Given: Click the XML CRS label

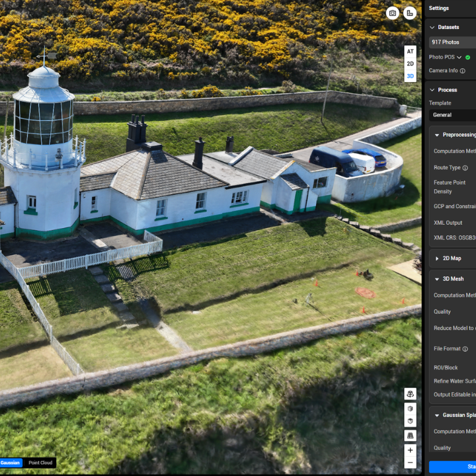Looking at the screenshot, I should tap(454, 238).
